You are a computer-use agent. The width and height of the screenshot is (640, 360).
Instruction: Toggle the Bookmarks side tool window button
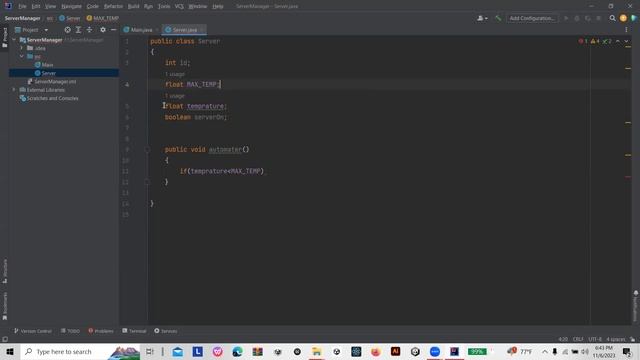[4, 306]
